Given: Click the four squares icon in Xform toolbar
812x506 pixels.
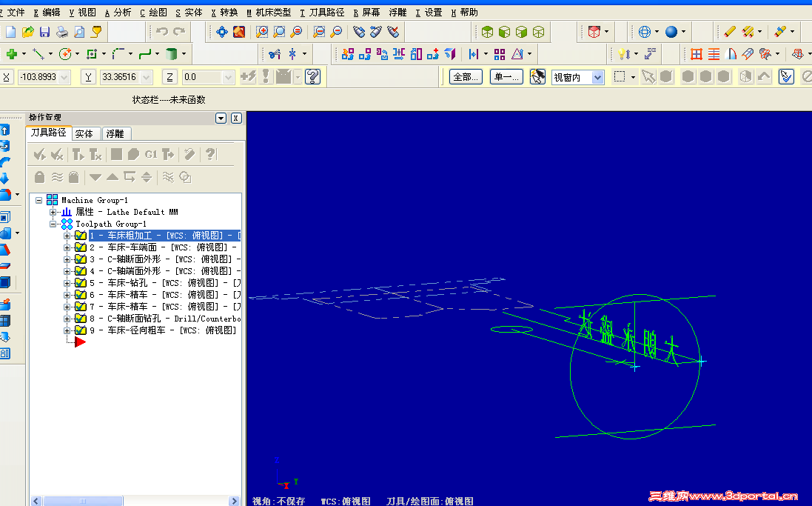Looking at the screenshot, I should [x=500, y=54].
